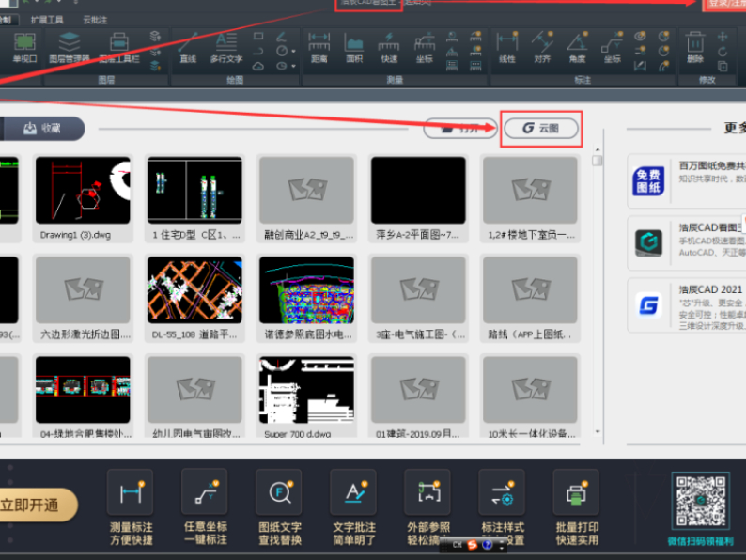Select the arc draw tool icon

(258, 51)
